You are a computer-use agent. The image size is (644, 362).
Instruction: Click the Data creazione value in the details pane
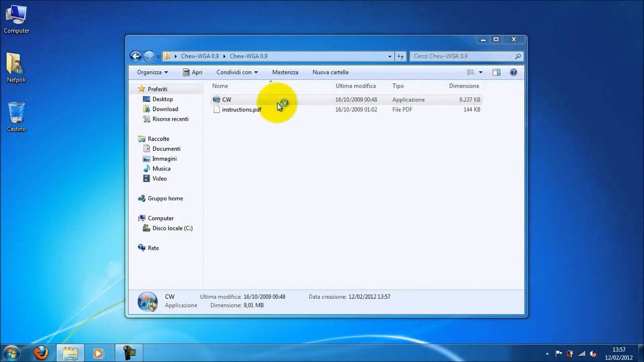pyautogui.click(x=369, y=297)
